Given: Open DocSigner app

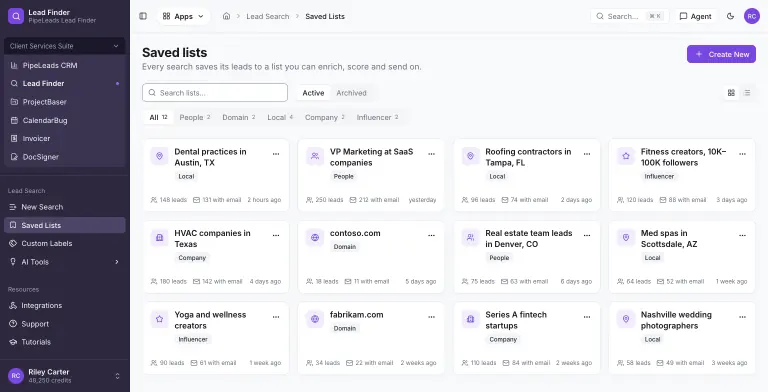Looking at the screenshot, I should pos(65,157).
